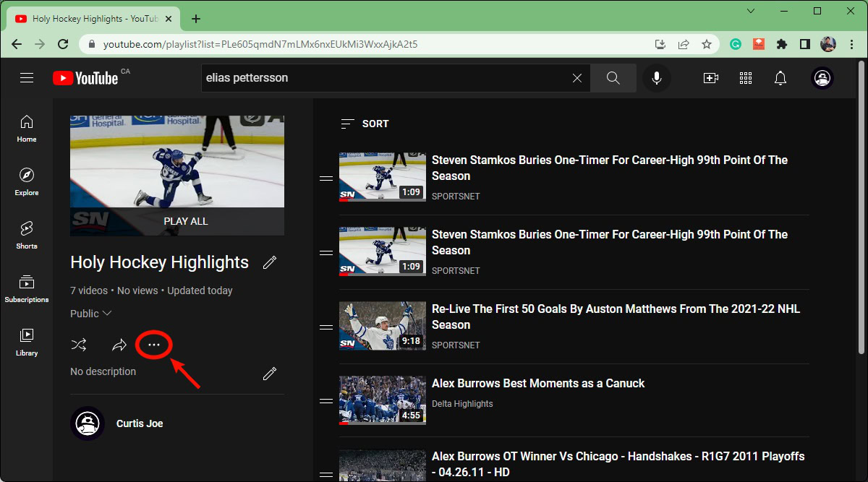
Task: Open Alex Burrows Best Moments video title
Action: point(537,383)
